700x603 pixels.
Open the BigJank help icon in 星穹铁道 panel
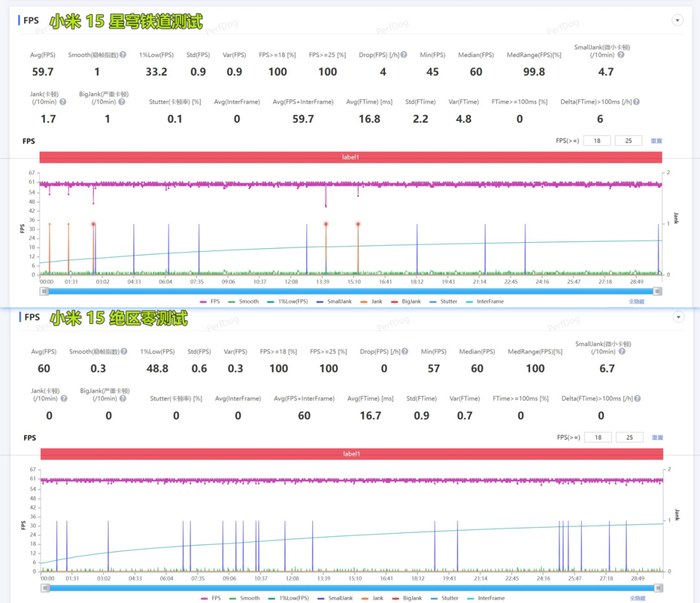click(x=121, y=102)
